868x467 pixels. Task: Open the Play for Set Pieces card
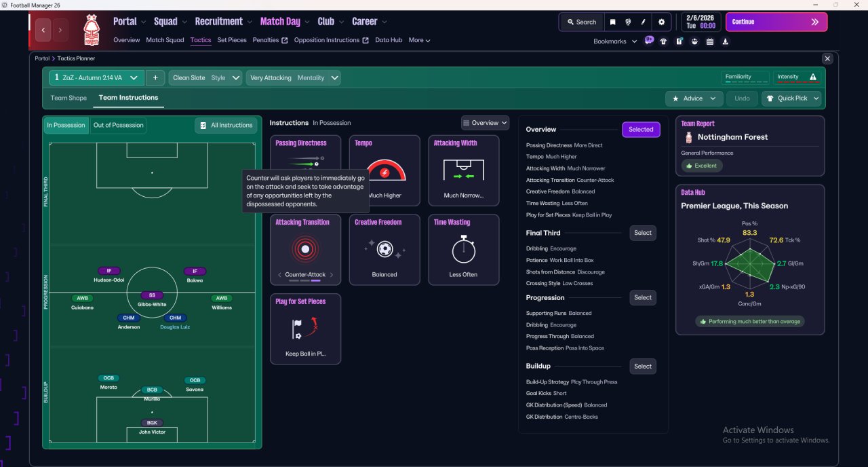(x=305, y=329)
